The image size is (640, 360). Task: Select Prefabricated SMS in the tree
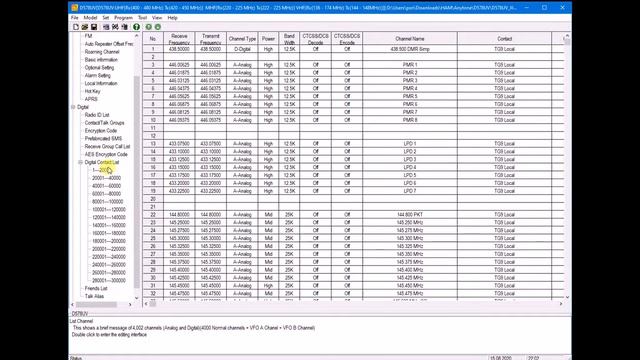(x=103, y=139)
